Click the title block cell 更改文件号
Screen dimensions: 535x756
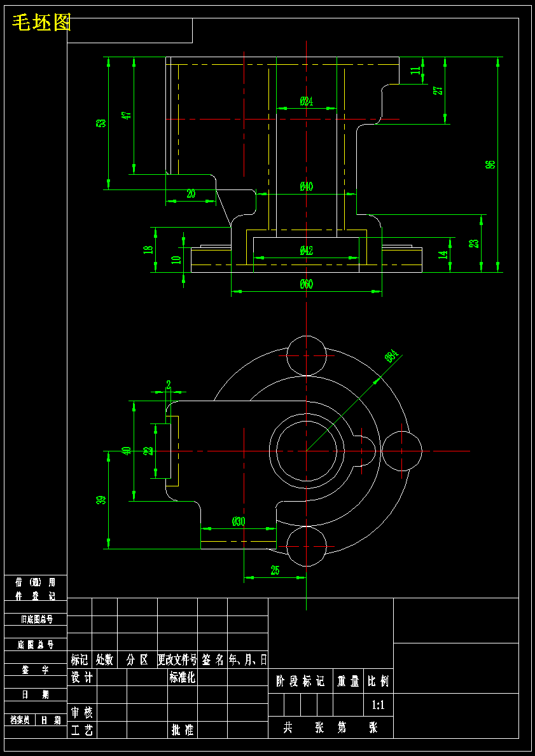pyautogui.click(x=177, y=660)
